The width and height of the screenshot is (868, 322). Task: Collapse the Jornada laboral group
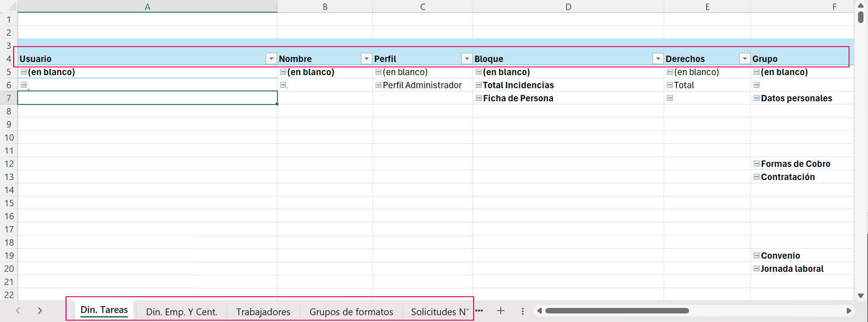[x=756, y=268]
